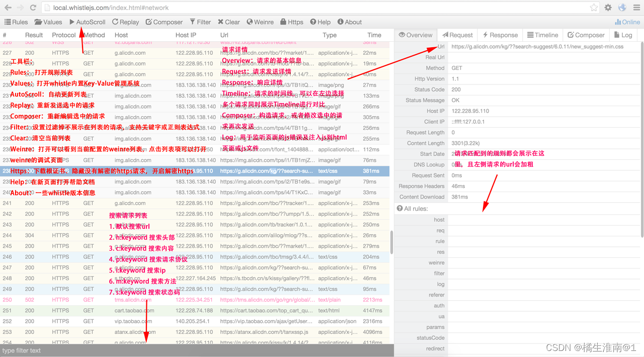Select request row 246 text/css 204ms
Viewport: 644px width, 357px height.
pyautogui.click(x=195, y=257)
